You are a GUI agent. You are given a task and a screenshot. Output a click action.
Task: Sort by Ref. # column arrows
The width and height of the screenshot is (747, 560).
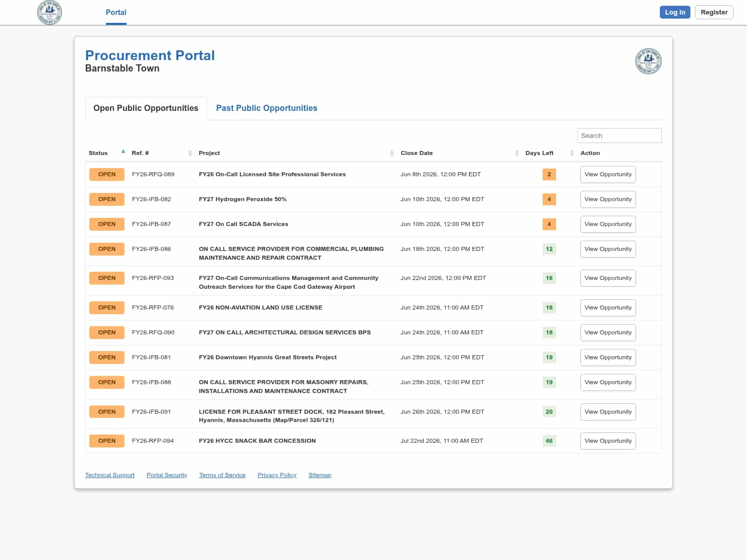click(190, 153)
